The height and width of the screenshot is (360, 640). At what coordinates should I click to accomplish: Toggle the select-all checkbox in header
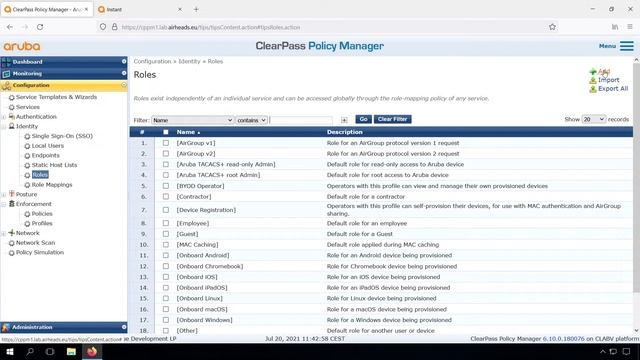click(166, 132)
